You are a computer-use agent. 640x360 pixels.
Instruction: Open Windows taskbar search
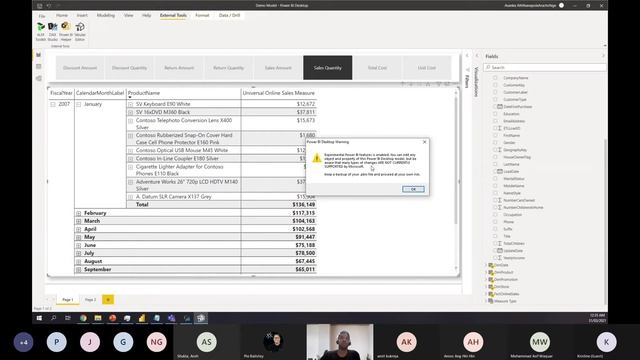(53, 318)
